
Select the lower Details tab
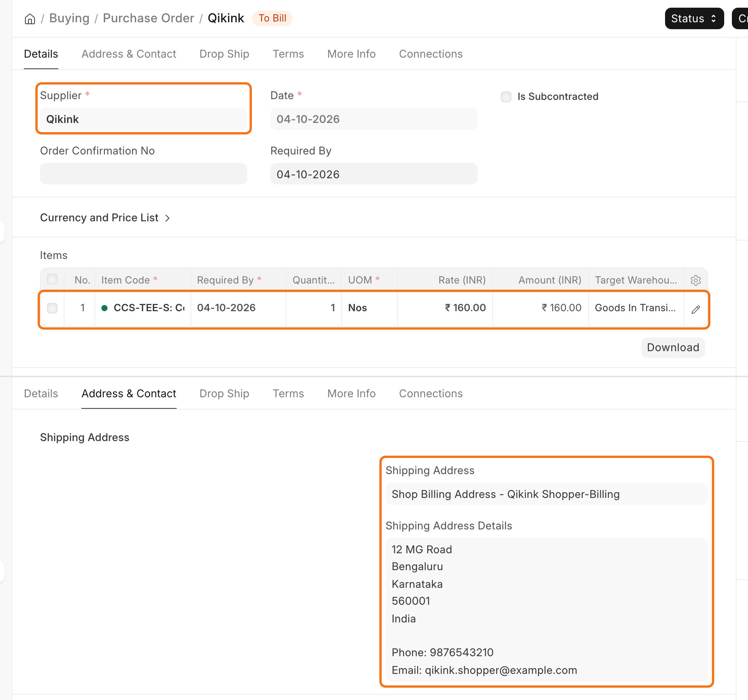(x=41, y=393)
